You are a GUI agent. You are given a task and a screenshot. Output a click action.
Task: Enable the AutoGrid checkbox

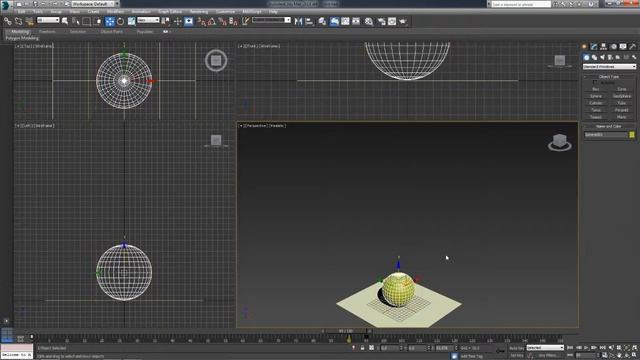click(x=595, y=82)
